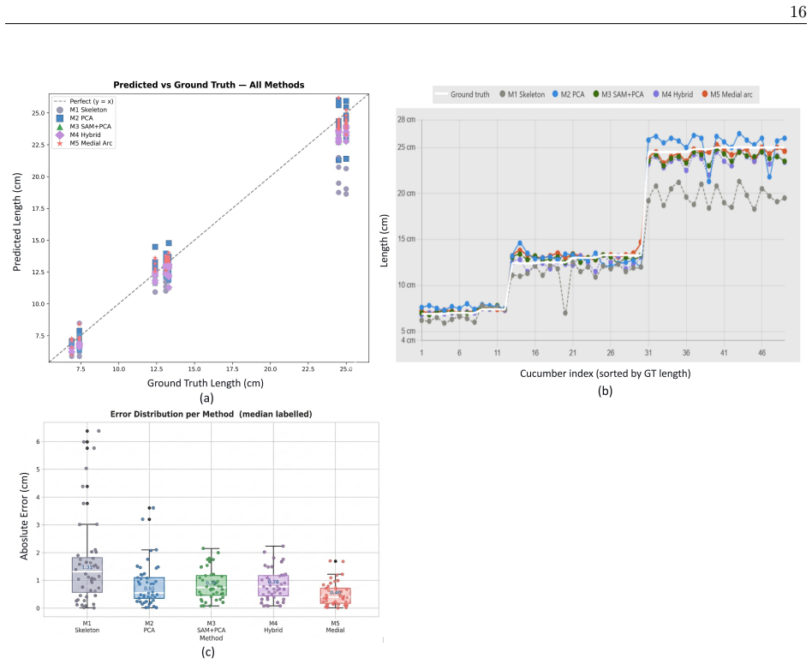This screenshot has width=812, height=664.
Task: Toggle the M5 Medial arc series in chart (b) legend
Action: pos(727,94)
